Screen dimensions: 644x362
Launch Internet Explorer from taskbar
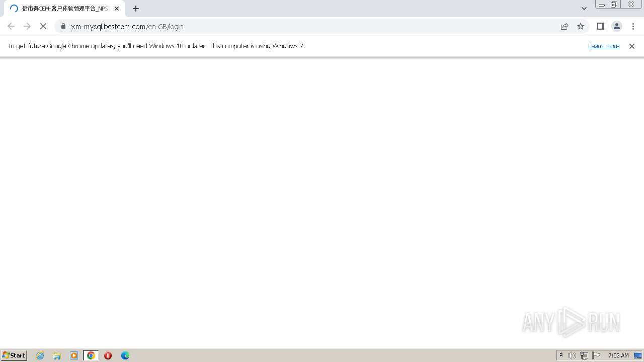click(40, 355)
